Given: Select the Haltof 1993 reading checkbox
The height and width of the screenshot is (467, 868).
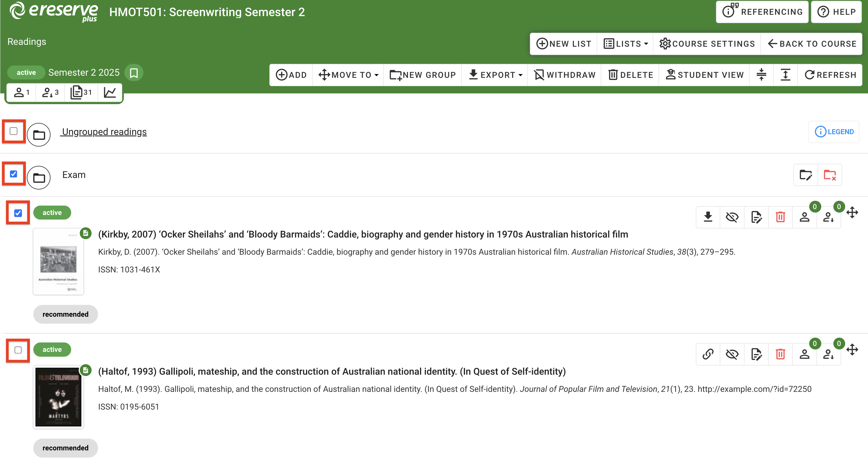Looking at the screenshot, I should tap(17, 350).
